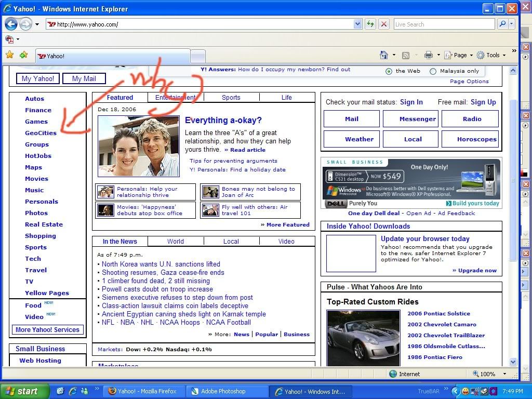Click the Dell one day deal banner
The width and height of the screenshot is (532, 399).
click(x=411, y=183)
